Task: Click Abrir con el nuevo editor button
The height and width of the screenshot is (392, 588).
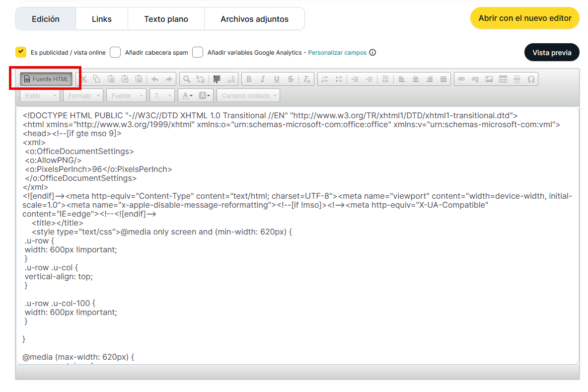Action: tap(524, 18)
